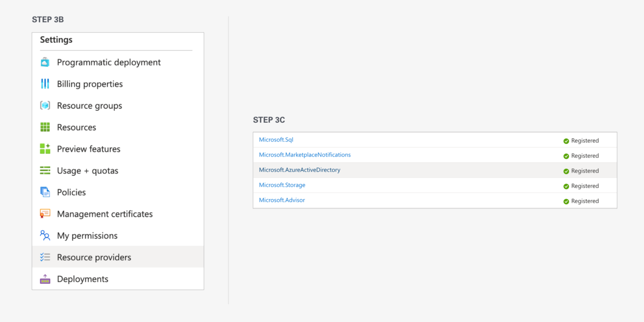Open the Deployments menu item
Viewport: 644px width, 322px height.
pyautogui.click(x=118, y=279)
